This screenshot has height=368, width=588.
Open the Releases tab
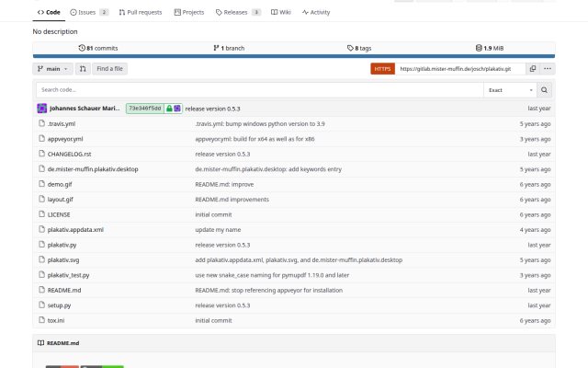pyautogui.click(x=238, y=12)
